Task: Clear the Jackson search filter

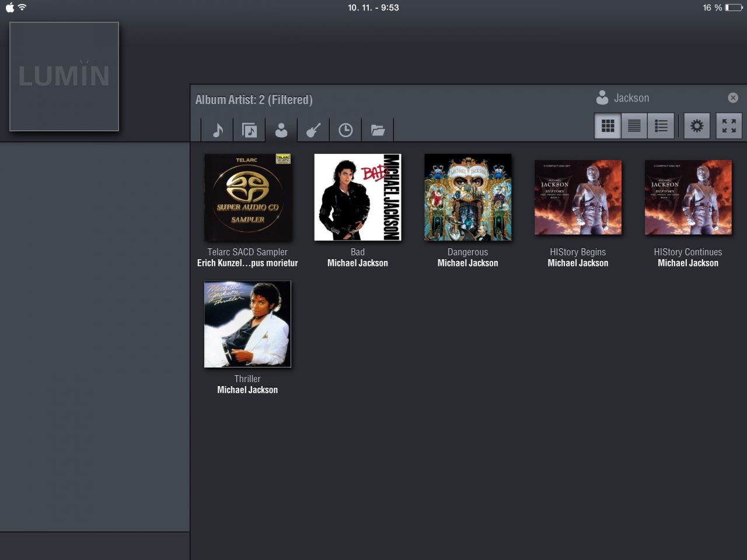Action: [x=733, y=98]
